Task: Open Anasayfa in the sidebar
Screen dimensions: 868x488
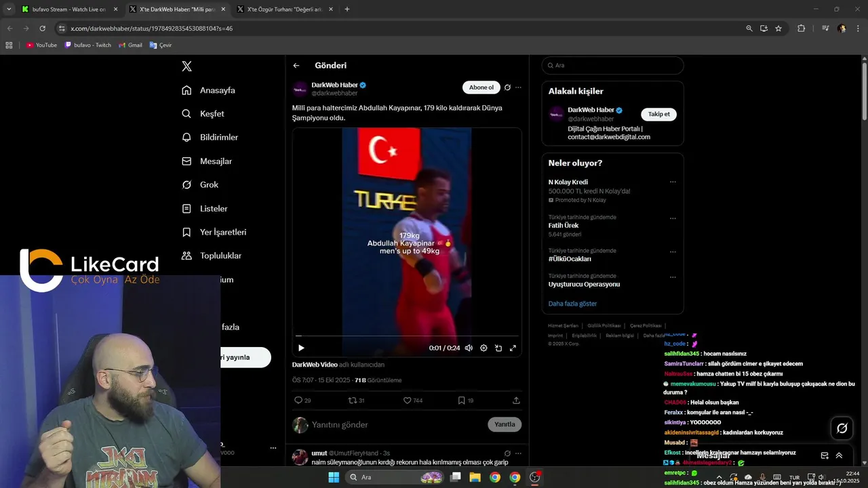Action: click(x=208, y=90)
